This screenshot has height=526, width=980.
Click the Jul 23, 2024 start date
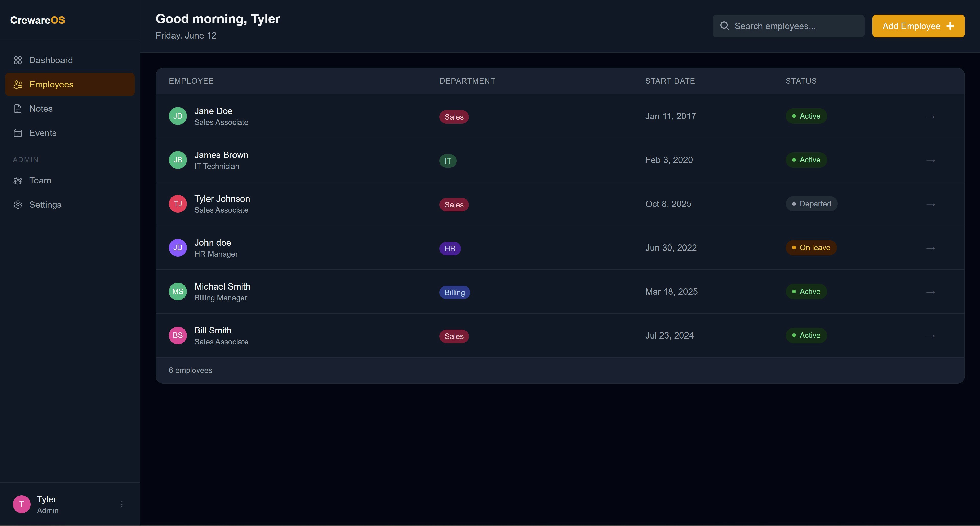pos(670,335)
